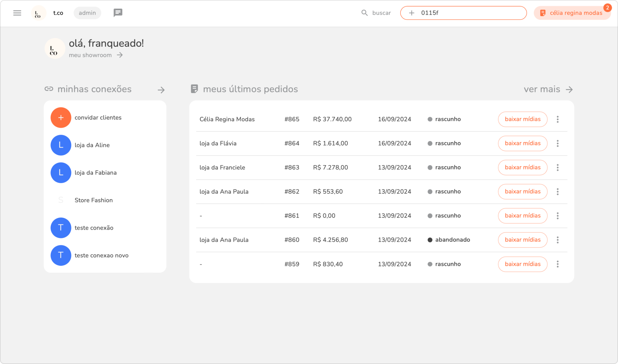The height and width of the screenshot is (364, 618).
Task: Open more options for order #865
Action: pos(558,120)
